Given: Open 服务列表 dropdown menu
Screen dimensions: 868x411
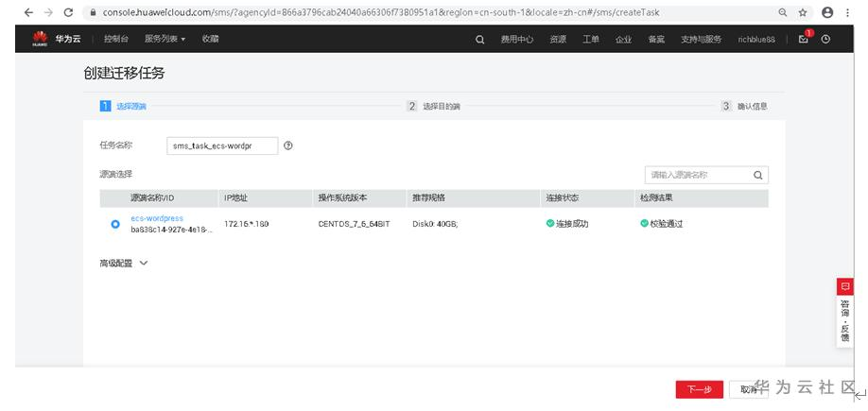Looking at the screenshot, I should coord(165,39).
